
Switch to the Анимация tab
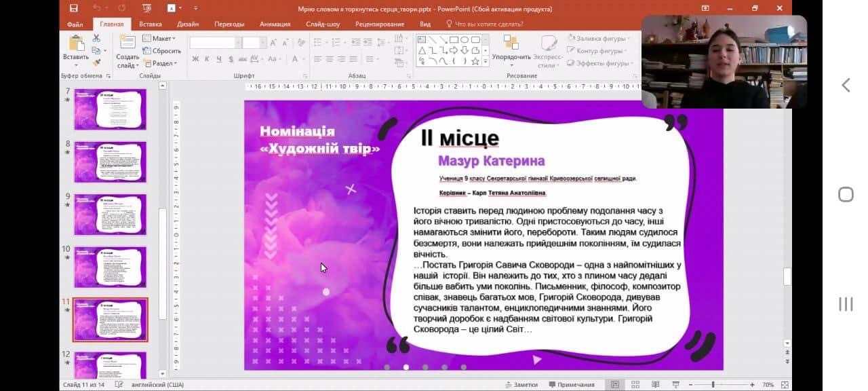275,24
